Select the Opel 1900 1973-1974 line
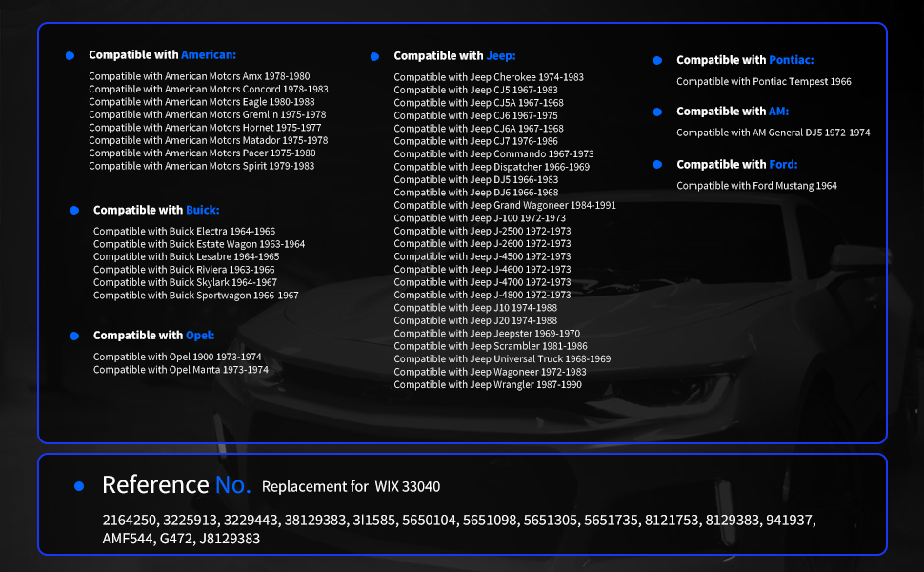Screen dimensions: 924x572 177,357
